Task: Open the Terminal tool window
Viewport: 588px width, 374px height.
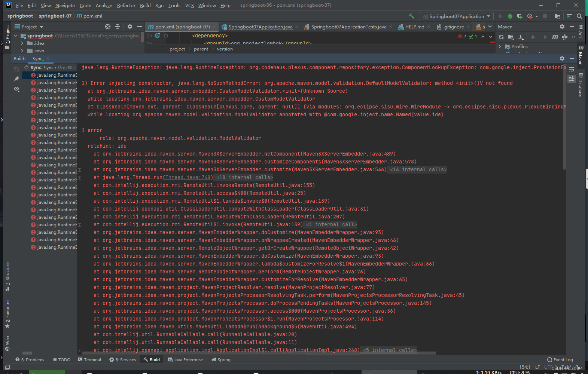Action: 89,360
